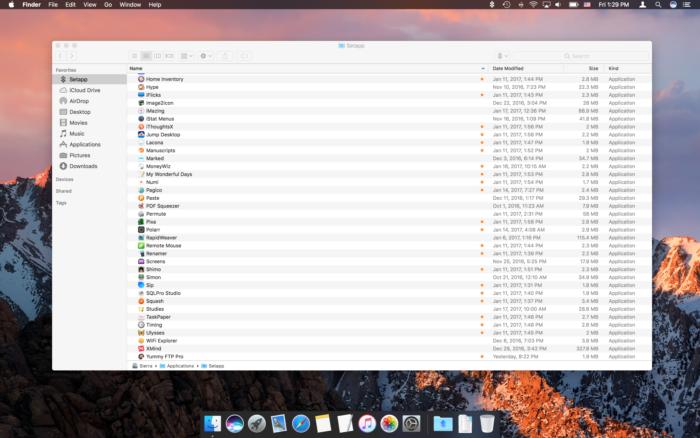
Task: Select the "RapidWeaver" file name
Action: [161, 238]
